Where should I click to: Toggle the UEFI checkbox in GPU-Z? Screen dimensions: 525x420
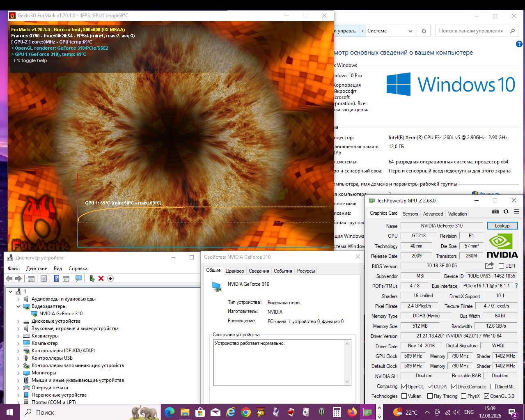pos(501,266)
